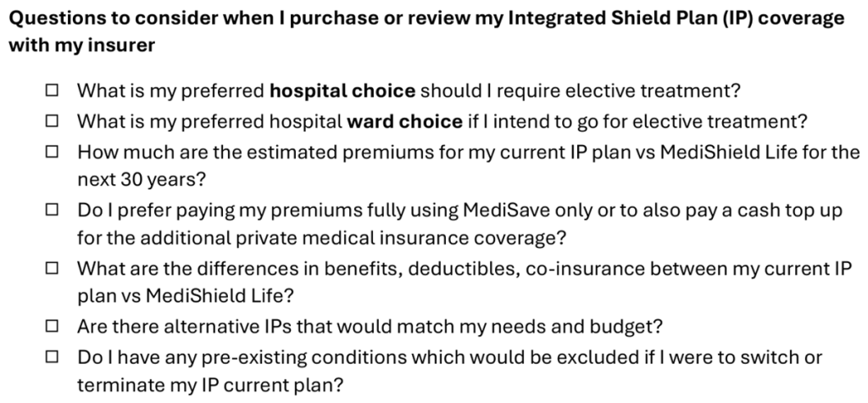The image size is (868, 403).
Task: Click the line "terminate my IP current plan?"
Action: (x=210, y=384)
